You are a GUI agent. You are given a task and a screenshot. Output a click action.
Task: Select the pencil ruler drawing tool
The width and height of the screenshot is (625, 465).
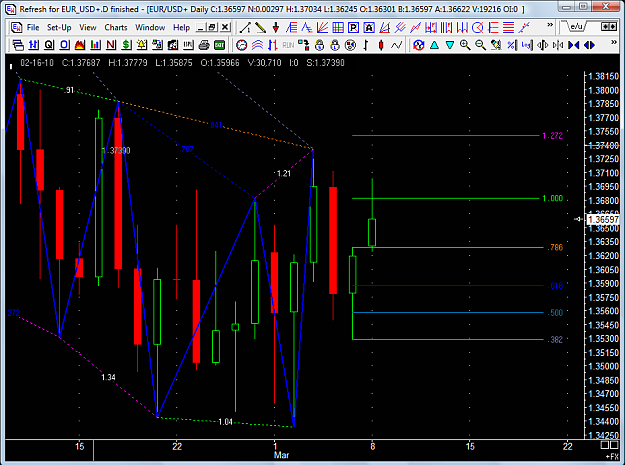[260, 27]
